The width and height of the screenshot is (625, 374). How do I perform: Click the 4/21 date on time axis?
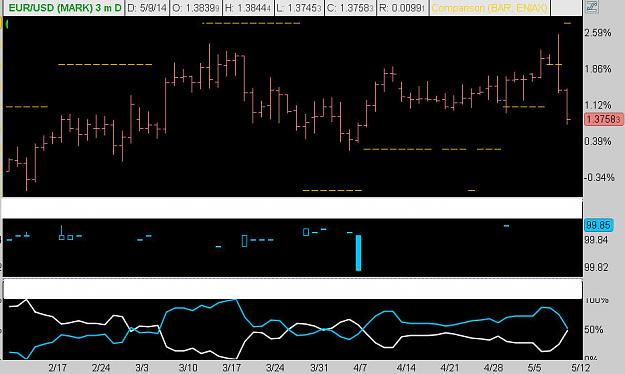450,367
